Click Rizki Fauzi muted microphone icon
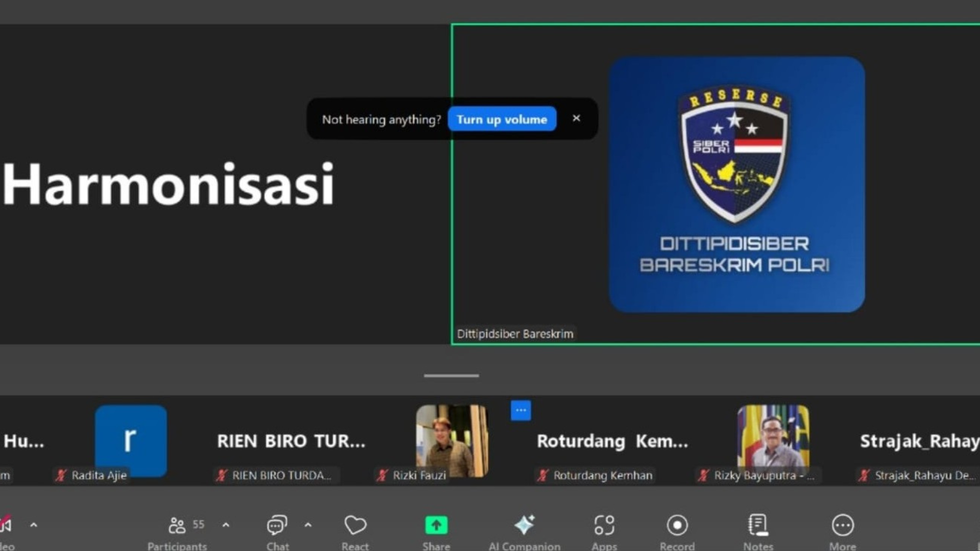 [382, 475]
